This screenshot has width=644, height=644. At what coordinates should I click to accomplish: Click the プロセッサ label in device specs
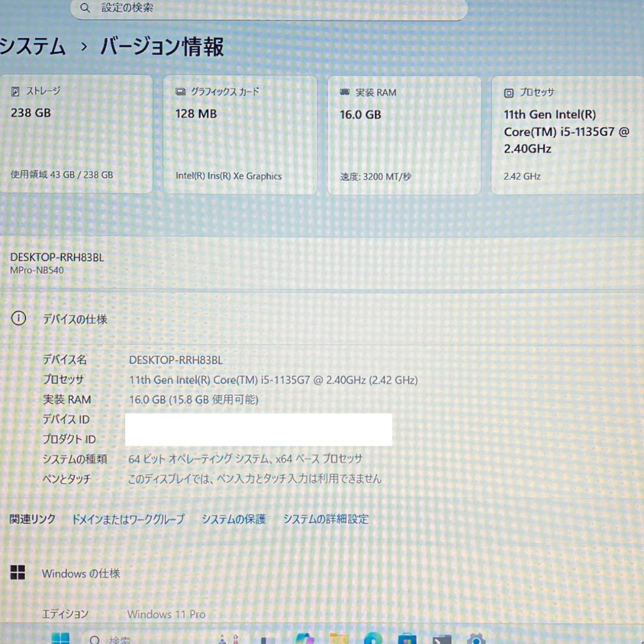point(63,379)
